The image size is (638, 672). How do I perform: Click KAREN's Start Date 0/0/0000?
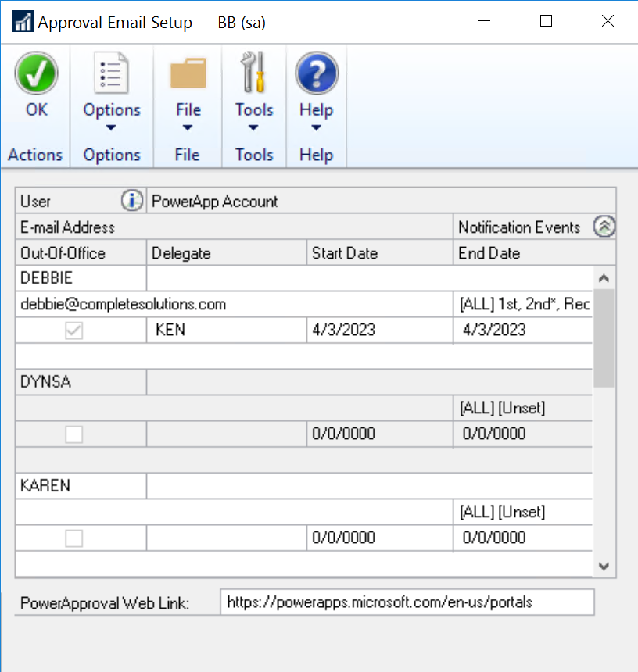coord(380,538)
